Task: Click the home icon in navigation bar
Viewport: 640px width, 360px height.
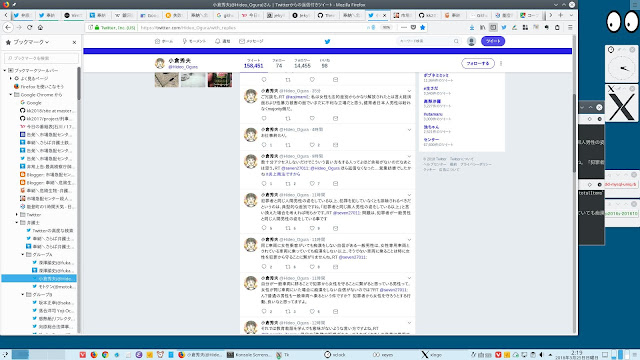Action: (x=40, y=27)
